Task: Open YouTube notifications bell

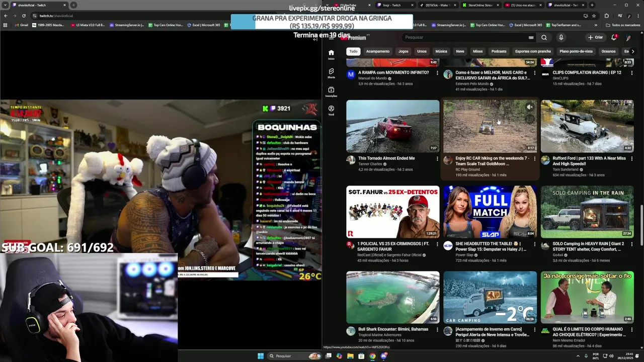Action: click(x=614, y=37)
